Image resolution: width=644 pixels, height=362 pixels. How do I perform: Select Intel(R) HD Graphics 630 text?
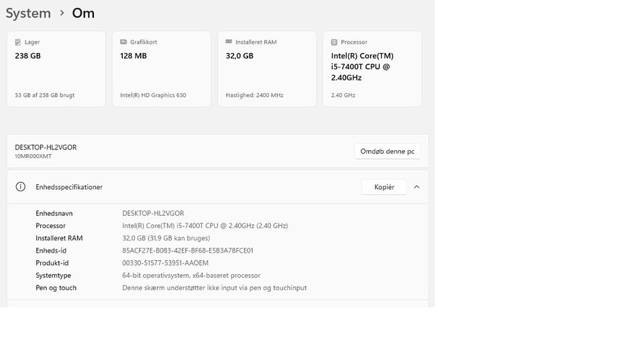(153, 95)
